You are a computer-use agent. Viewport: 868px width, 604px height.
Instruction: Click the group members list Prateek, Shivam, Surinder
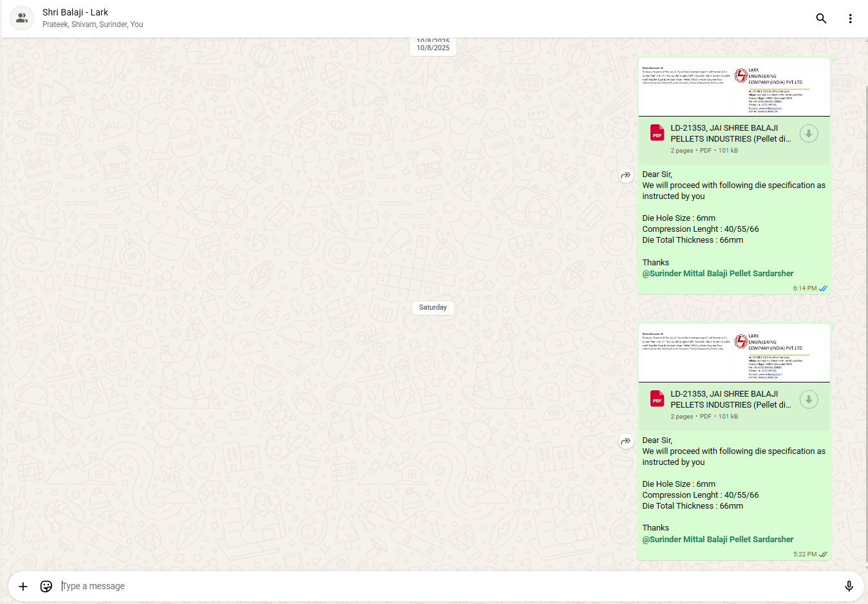coord(93,24)
